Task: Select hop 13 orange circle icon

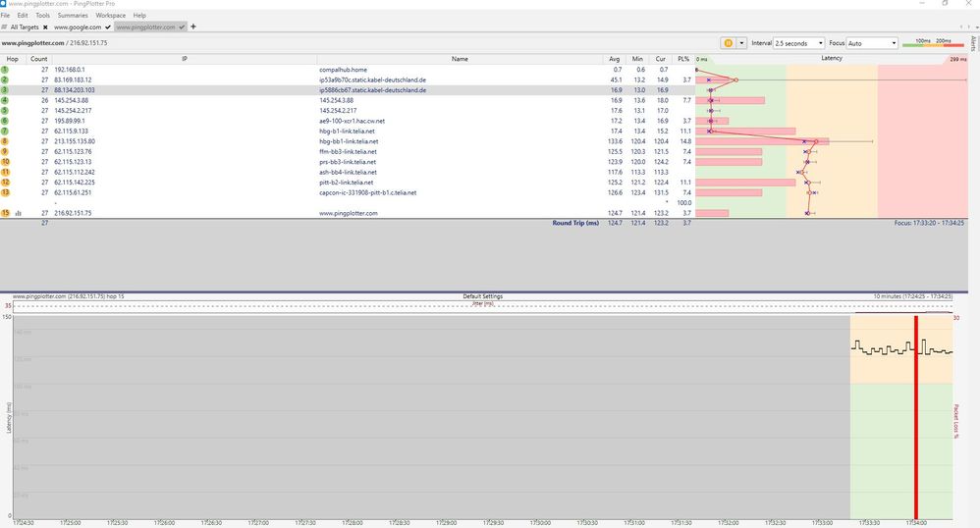Action: pyautogui.click(x=5, y=192)
